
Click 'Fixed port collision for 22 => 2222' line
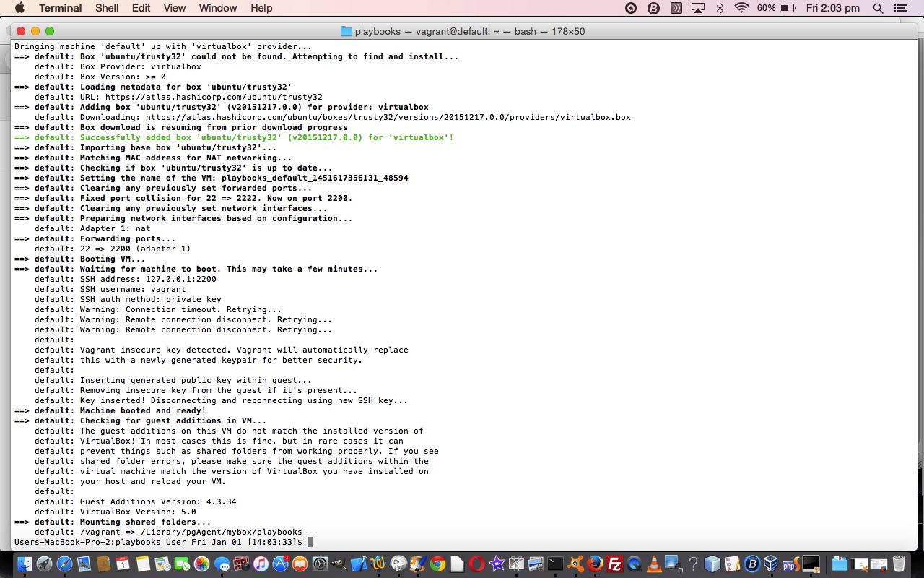pyautogui.click(x=183, y=198)
